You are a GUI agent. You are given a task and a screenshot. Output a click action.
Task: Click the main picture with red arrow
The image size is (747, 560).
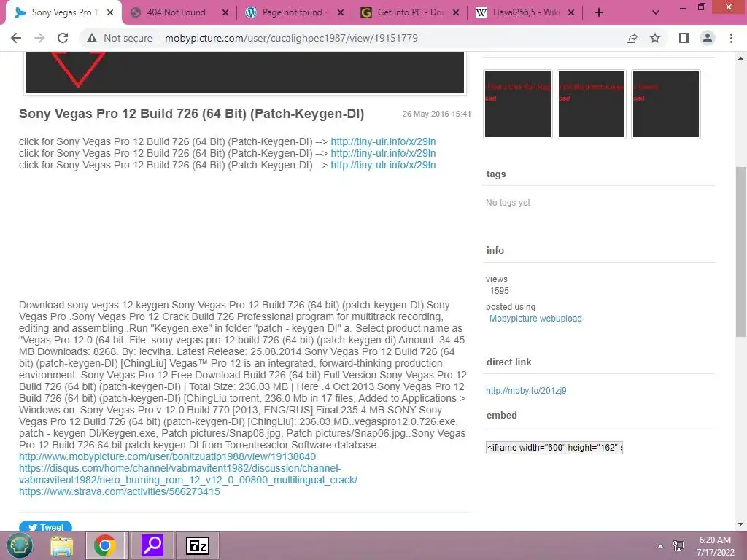point(245,72)
